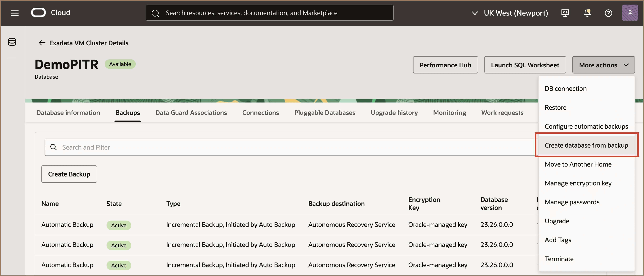The height and width of the screenshot is (276, 644).
Task: Open the notifications bell
Action: pyautogui.click(x=587, y=13)
